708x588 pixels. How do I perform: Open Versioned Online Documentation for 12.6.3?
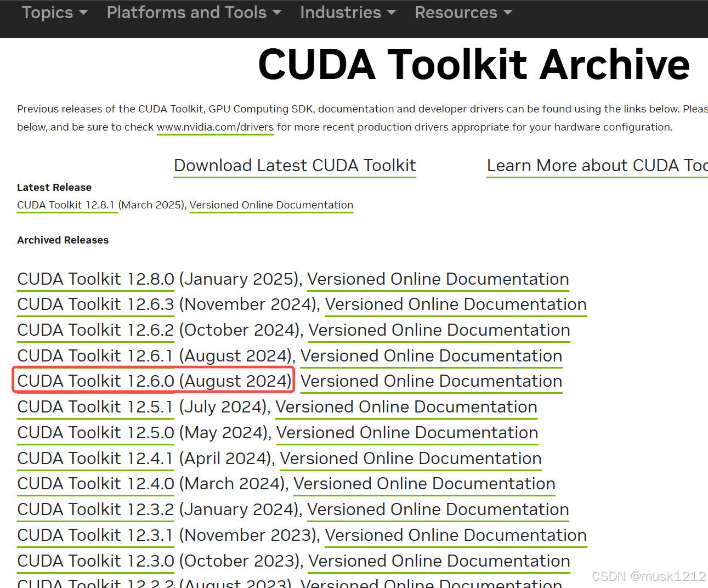pyautogui.click(x=456, y=304)
